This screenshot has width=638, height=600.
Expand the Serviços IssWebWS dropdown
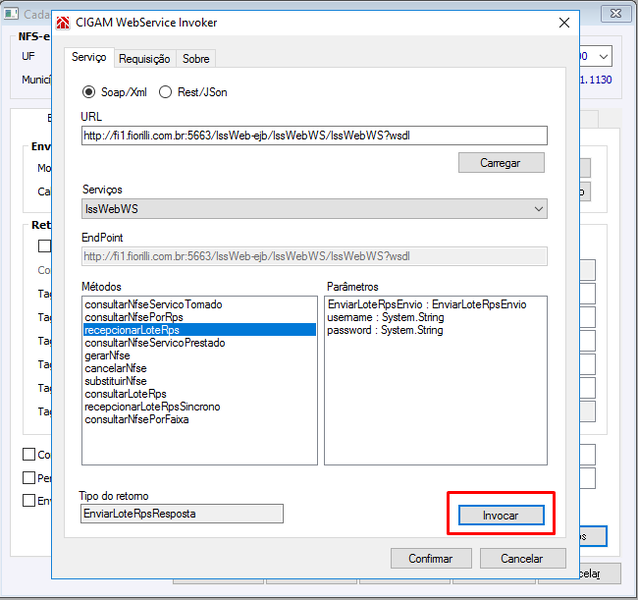pos(314,209)
